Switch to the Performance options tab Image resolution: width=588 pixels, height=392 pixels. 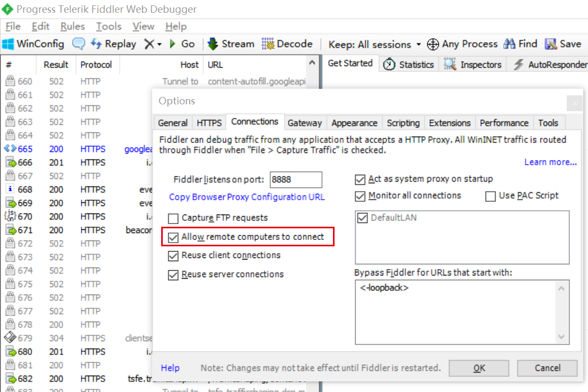click(504, 123)
